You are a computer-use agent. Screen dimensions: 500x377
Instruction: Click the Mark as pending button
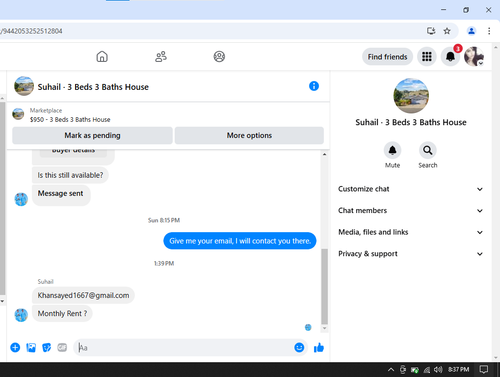[92, 135]
